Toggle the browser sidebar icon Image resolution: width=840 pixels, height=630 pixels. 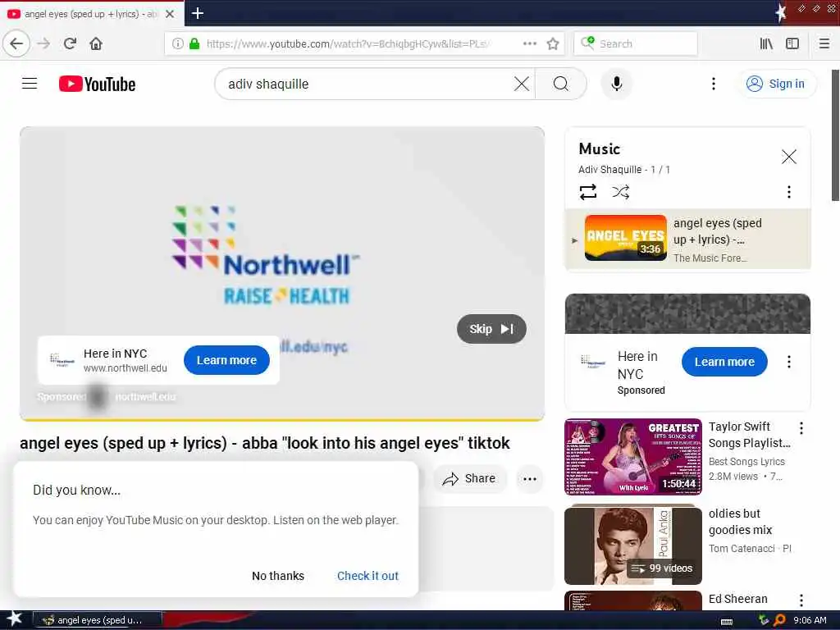point(792,43)
